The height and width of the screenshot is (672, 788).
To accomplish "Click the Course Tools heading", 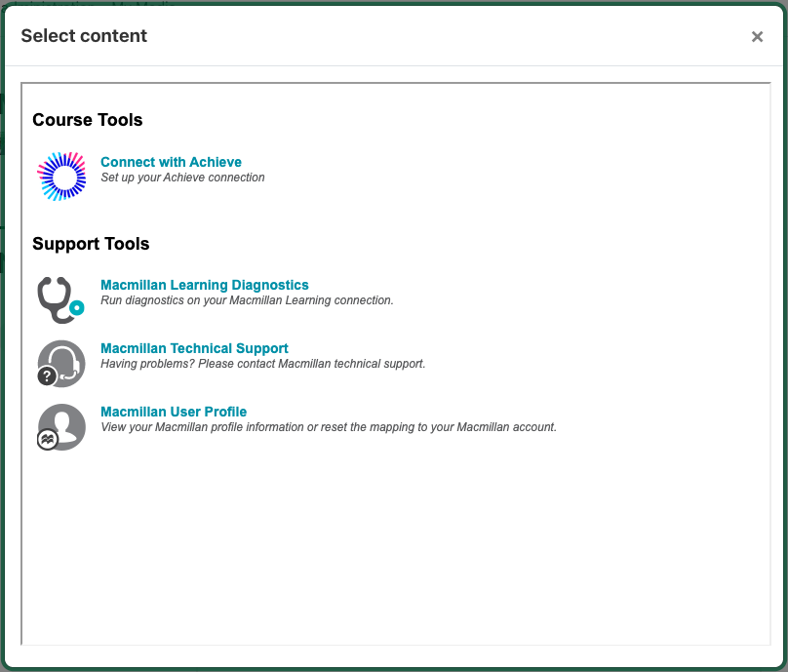I will [88, 120].
